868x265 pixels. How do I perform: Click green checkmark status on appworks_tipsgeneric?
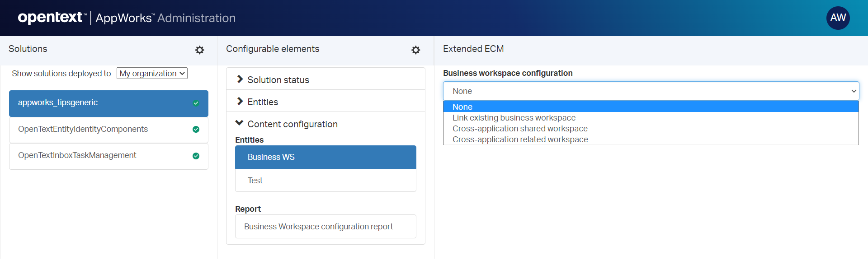pyautogui.click(x=196, y=103)
